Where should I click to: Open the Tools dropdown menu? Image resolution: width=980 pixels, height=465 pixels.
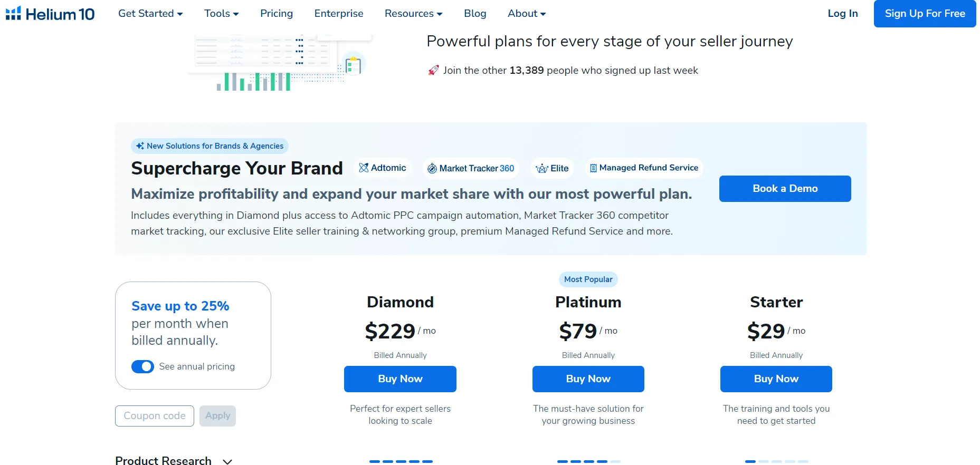[222, 14]
